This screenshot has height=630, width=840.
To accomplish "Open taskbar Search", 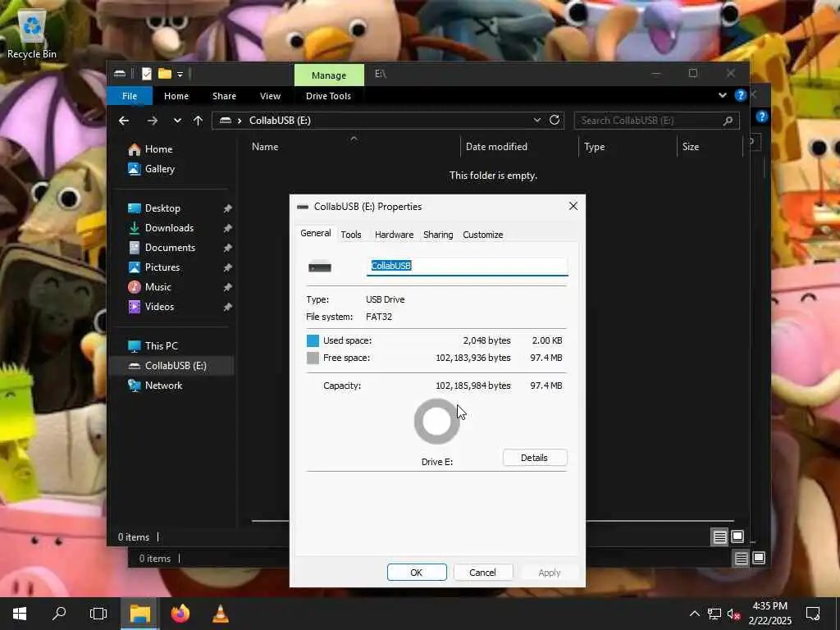I will pos(59,614).
